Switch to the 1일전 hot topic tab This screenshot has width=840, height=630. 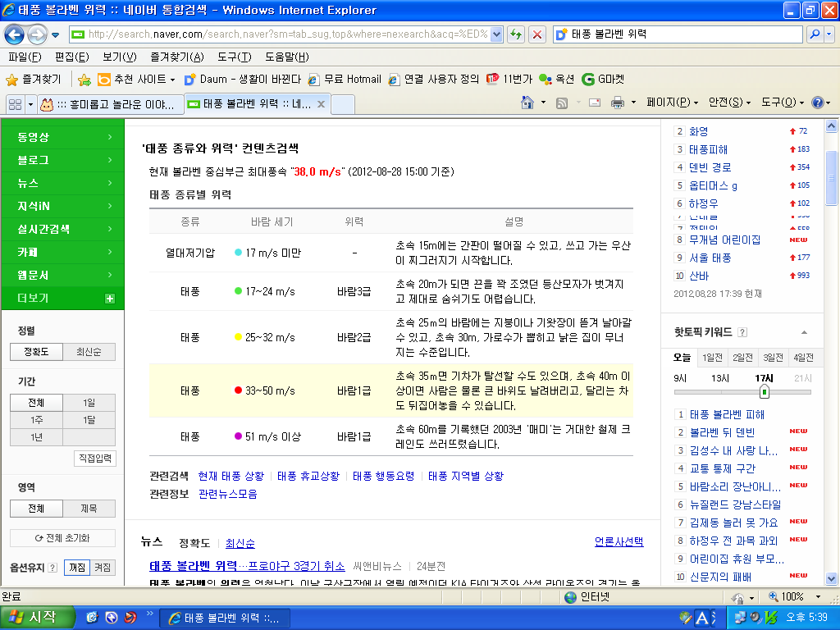(x=710, y=358)
